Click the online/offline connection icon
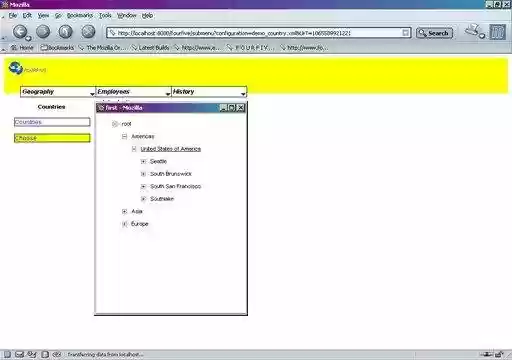 487,354
